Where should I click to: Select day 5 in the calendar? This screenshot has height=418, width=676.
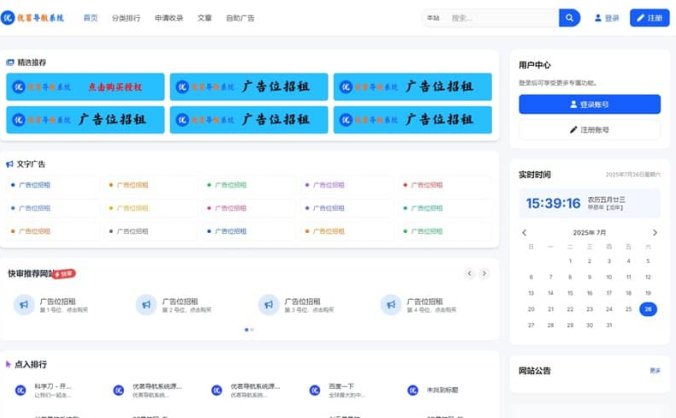(648, 261)
